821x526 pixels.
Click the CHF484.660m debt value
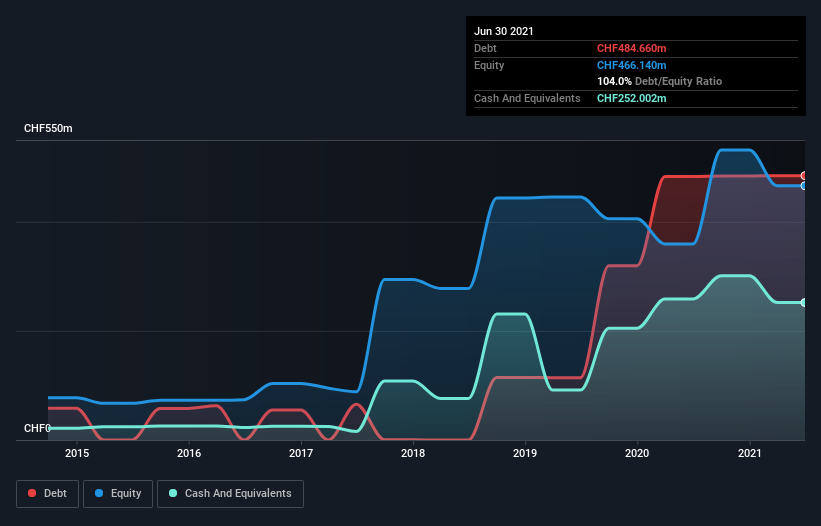pos(631,48)
